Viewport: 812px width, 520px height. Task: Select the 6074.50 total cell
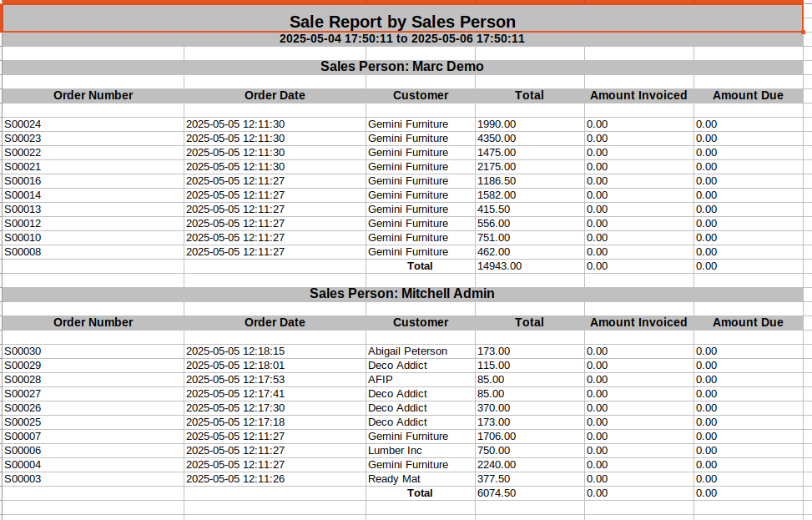[x=530, y=493]
